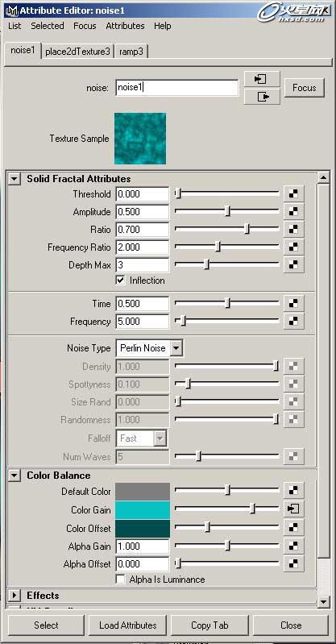
Task: Click the checker map button beside Time
Action: [293, 304]
